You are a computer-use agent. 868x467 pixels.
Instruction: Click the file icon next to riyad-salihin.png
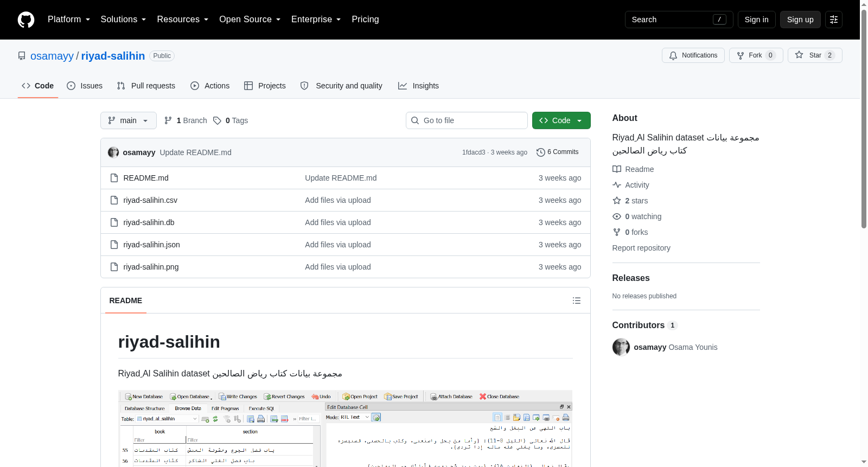tap(114, 267)
